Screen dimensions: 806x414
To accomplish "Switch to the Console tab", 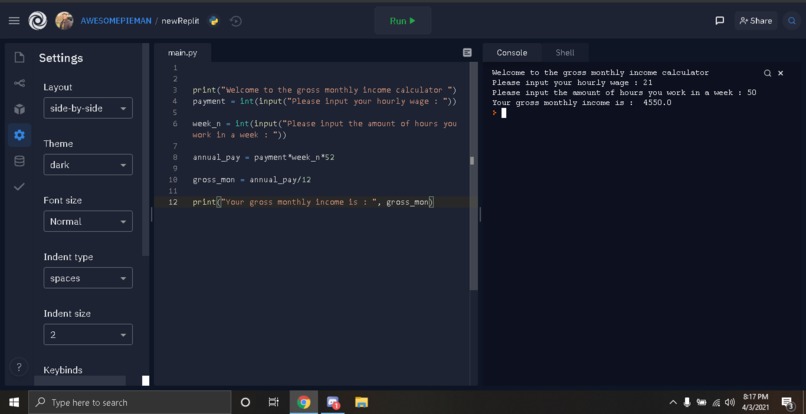I will [x=512, y=52].
